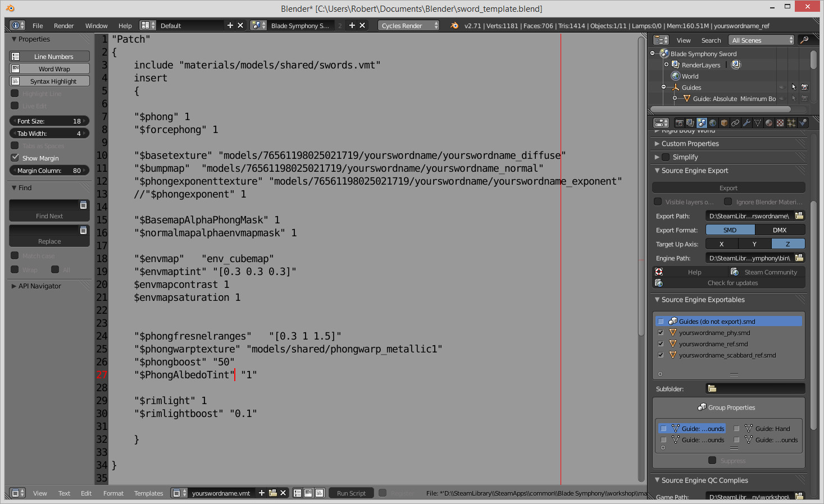Screen dimensions: 824x504
Task: Expand the RenderLayers tree item
Action: click(667, 65)
